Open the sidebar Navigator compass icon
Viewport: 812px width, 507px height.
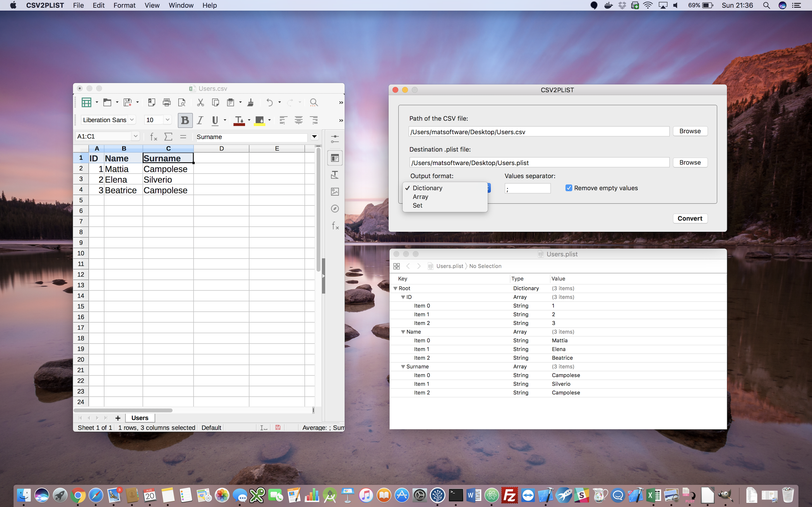(x=335, y=208)
